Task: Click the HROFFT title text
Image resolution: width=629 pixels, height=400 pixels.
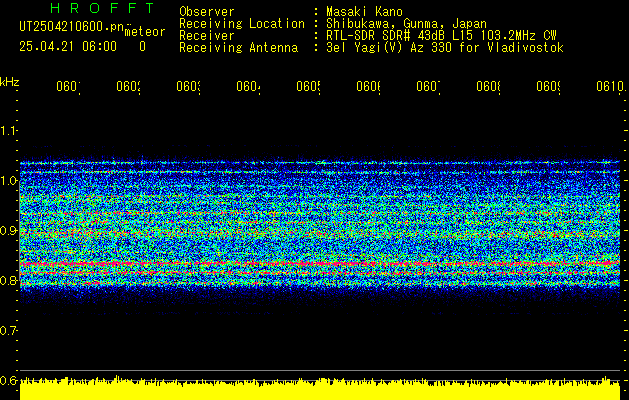Action: 102,8
